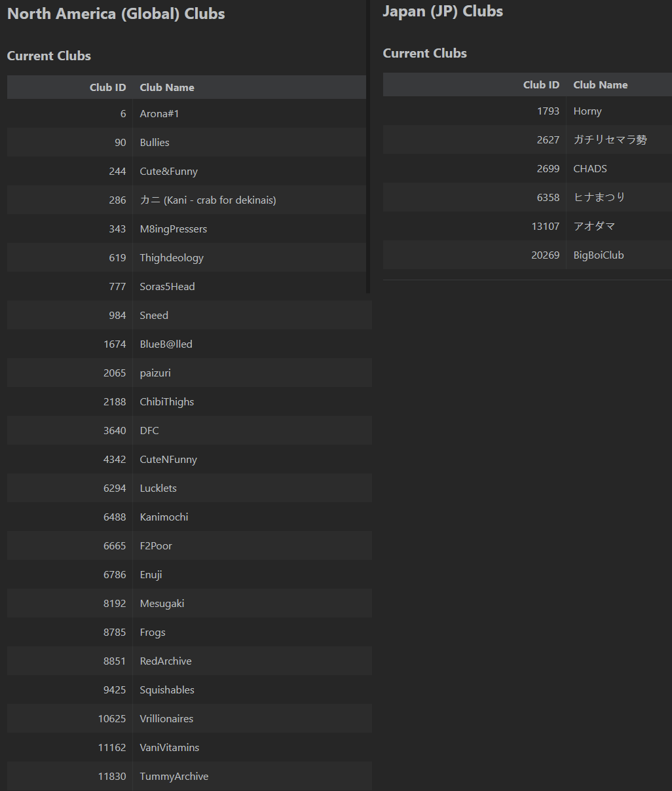Click the Japan (JP) Clubs heading
The image size is (672, 791).
point(443,11)
